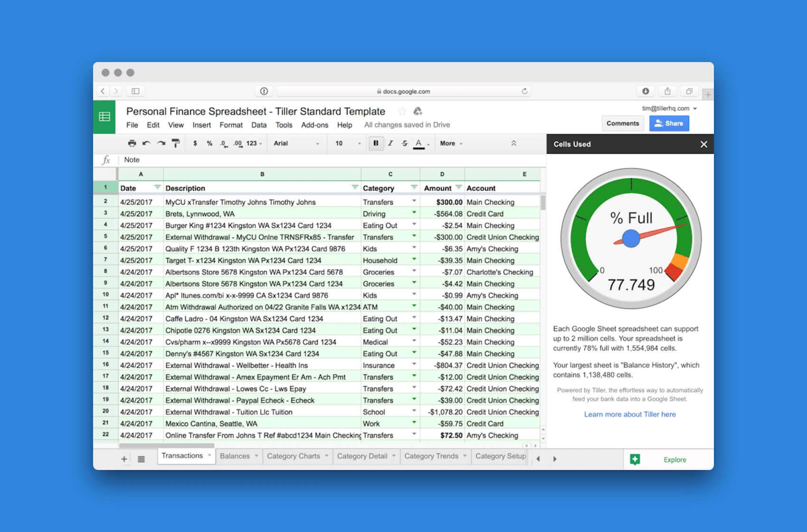The image size is (807, 532).
Task: Follow Learn more about Tiller here link
Action: [x=629, y=414]
